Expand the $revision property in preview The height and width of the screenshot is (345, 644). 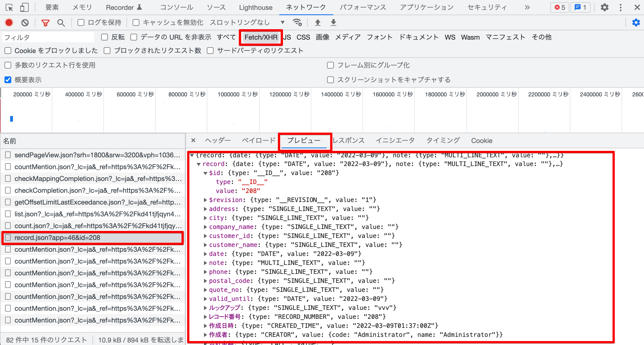205,200
